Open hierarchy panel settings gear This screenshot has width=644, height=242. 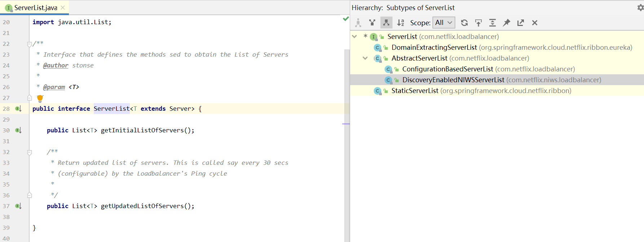click(x=640, y=8)
